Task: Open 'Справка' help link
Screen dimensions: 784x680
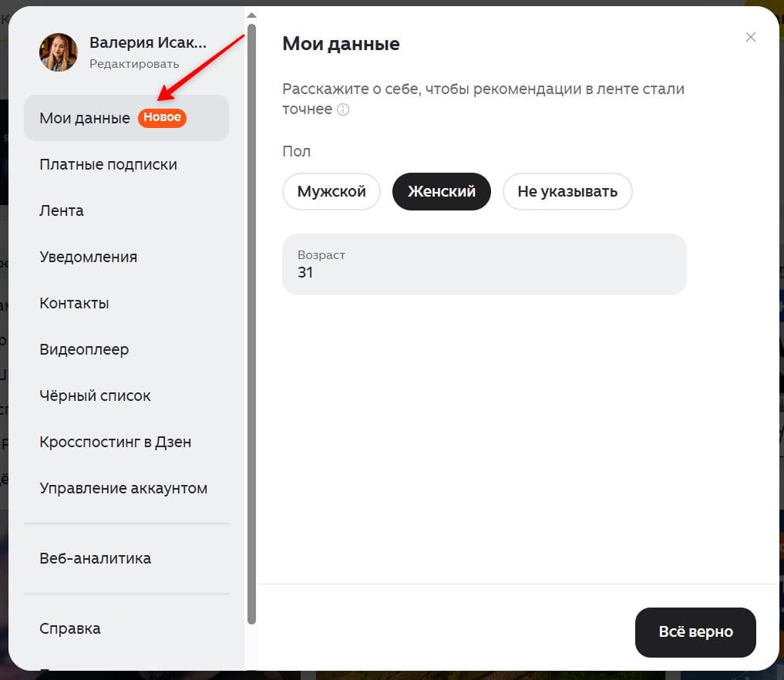Action: (x=126, y=628)
